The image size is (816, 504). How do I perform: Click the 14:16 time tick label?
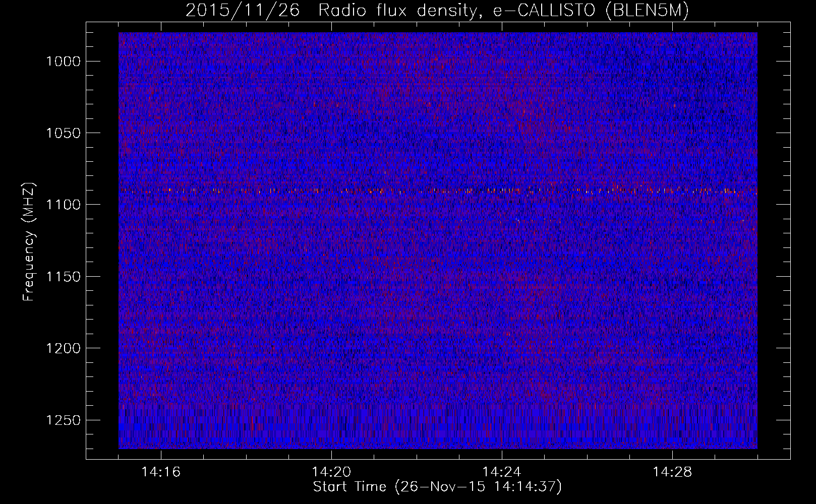coord(161,472)
